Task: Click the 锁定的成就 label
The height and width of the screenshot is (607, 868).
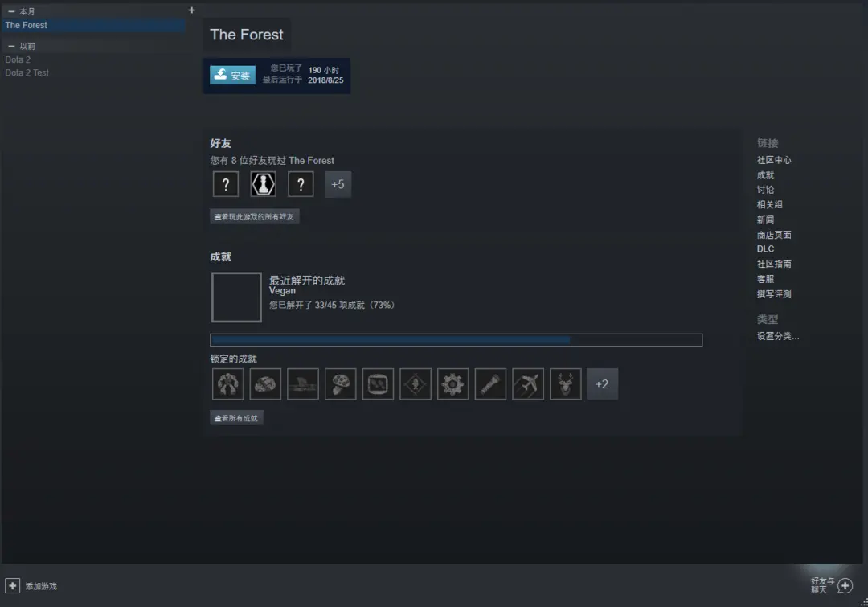Action: 233,359
